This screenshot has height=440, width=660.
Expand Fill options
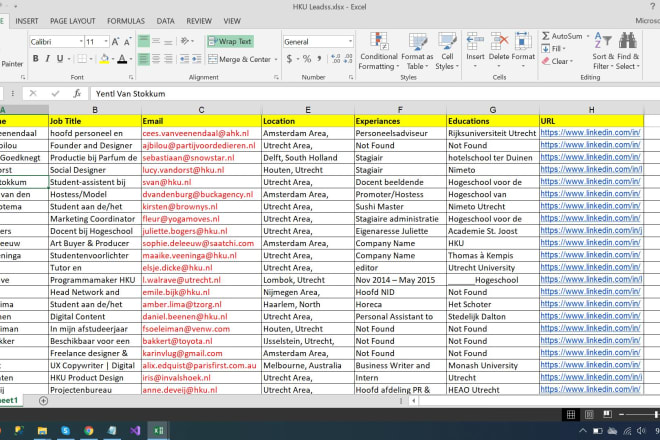[x=553, y=48]
